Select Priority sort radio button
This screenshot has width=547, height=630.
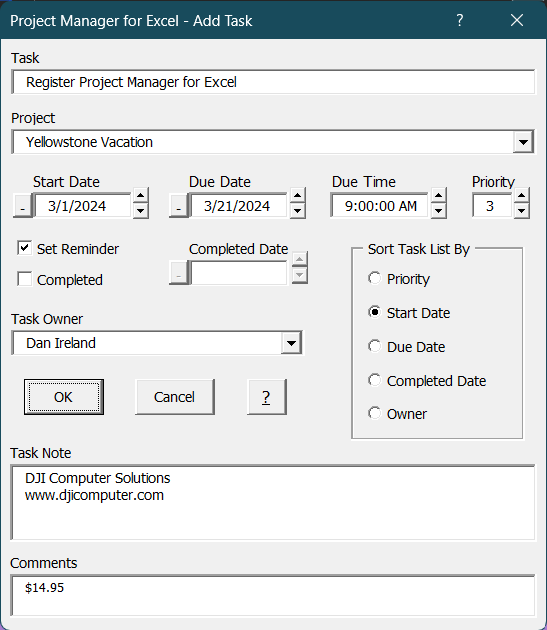coord(374,278)
